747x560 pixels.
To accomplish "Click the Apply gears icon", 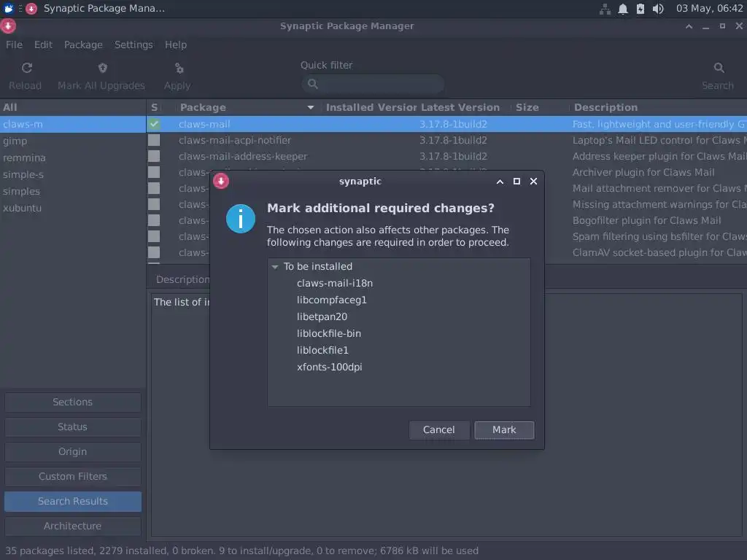I will tap(179, 69).
